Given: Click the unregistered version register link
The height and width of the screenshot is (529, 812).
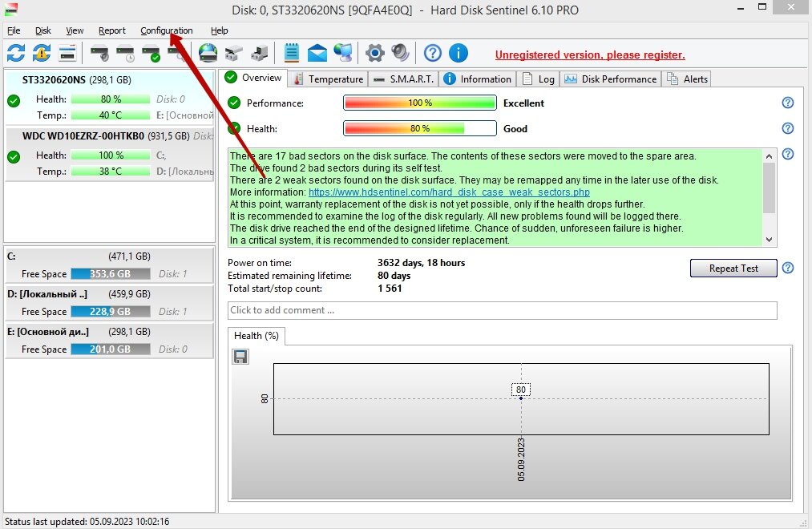Looking at the screenshot, I should (590, 55).
